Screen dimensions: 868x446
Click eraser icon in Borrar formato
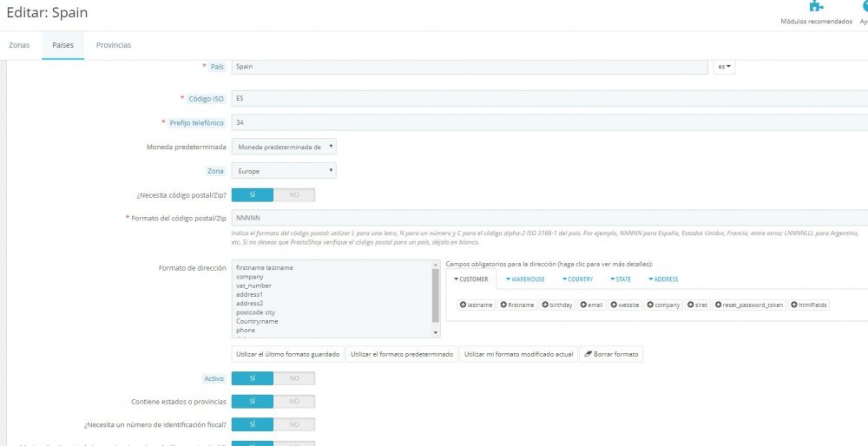click(x=588, y=354)
